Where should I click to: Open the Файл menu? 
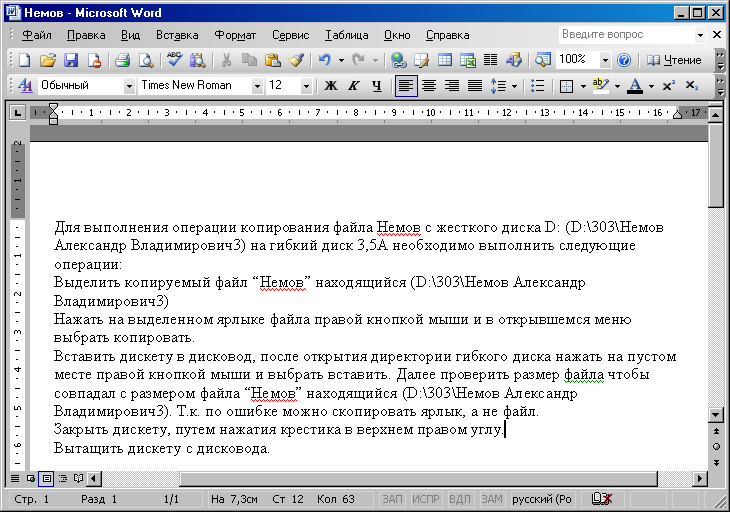[37, 35]
